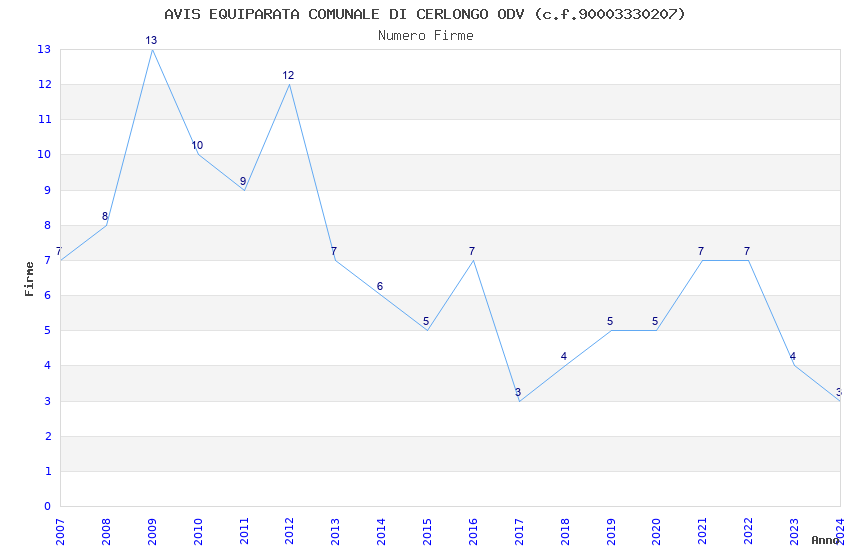Select the data point label 12 for 2012
Viewport: 850px width, 550px height.
pos(288,75)
